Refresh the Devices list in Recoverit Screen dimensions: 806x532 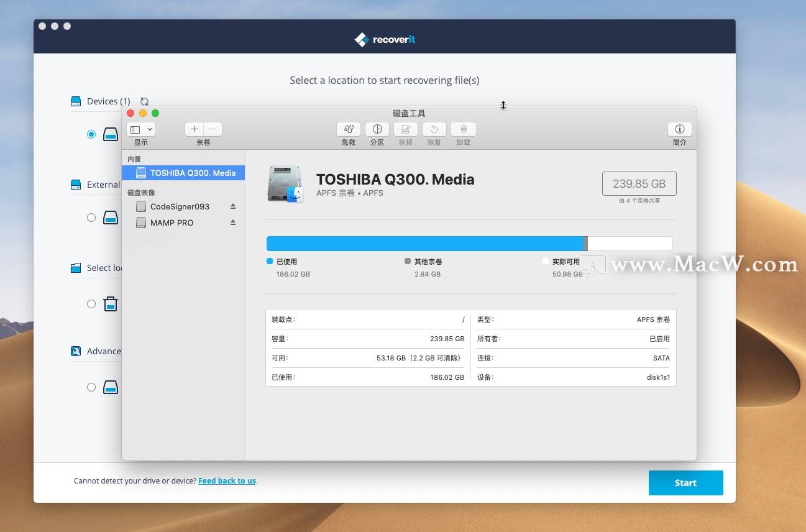144,101
